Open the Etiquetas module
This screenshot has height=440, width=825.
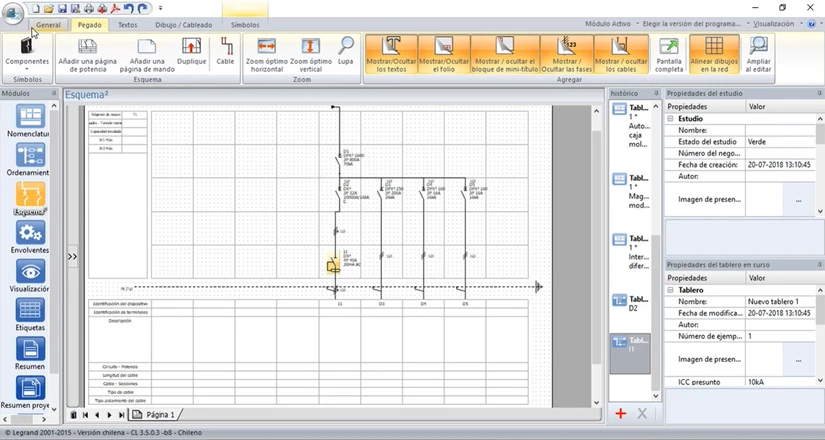pos(30,315)
